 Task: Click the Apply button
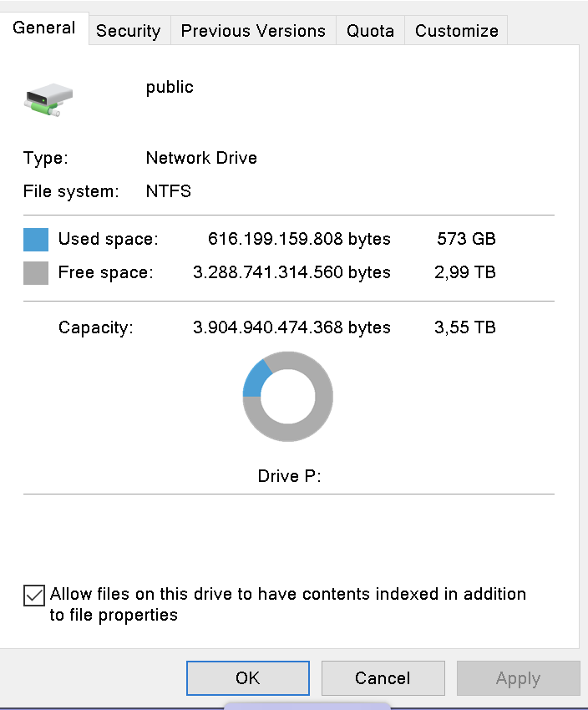[x=519, y=678]
